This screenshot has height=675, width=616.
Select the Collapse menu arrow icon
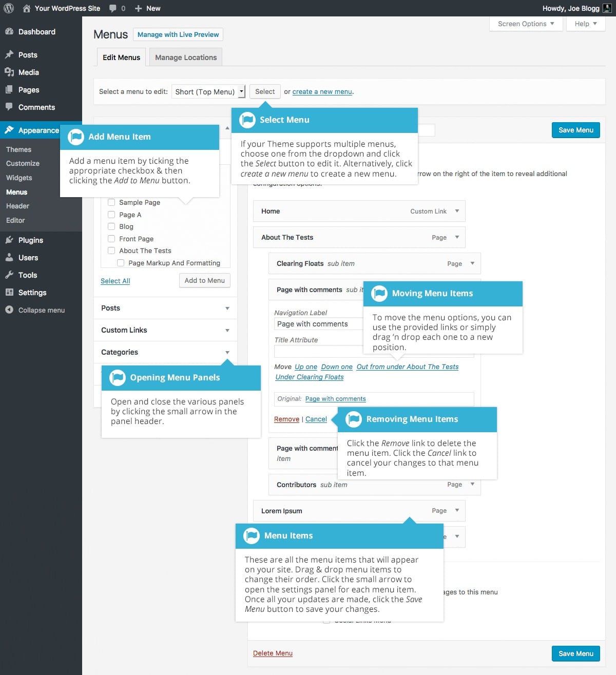tap(9, 310)
